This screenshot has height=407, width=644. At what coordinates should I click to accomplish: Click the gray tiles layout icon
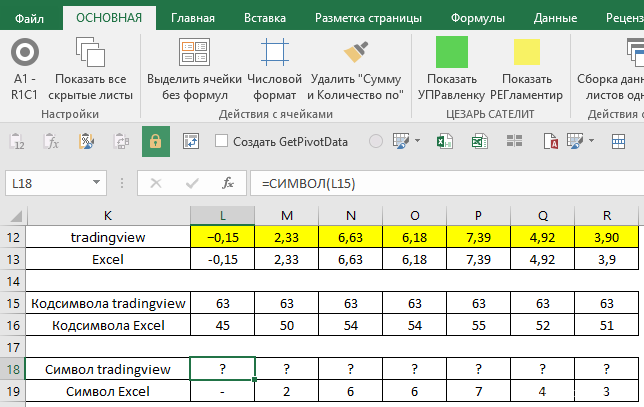[x=514, y=141]
